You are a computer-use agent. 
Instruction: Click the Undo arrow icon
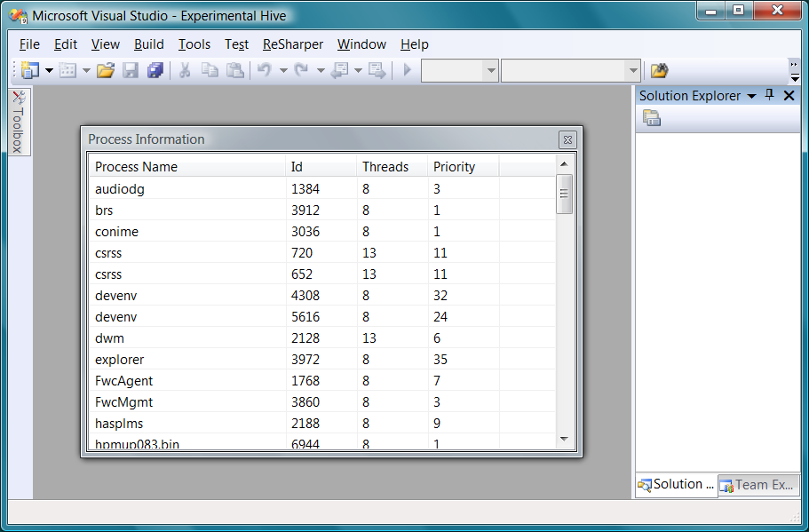[x=265, y=70]
